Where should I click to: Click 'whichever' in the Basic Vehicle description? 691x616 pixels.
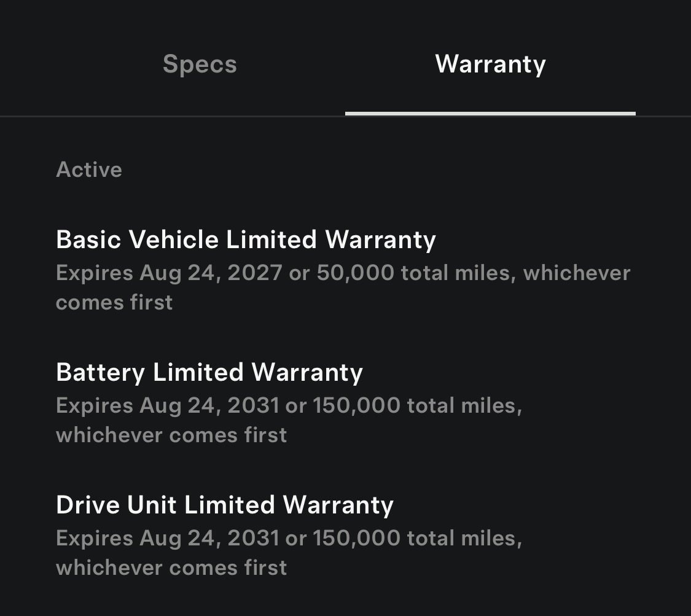point(576,273)
